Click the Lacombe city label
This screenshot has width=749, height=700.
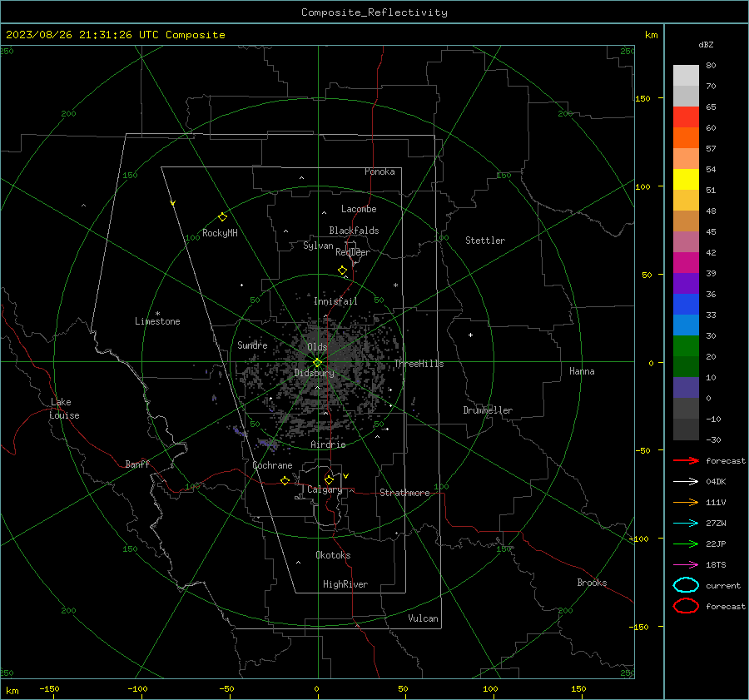coord(359,209)
